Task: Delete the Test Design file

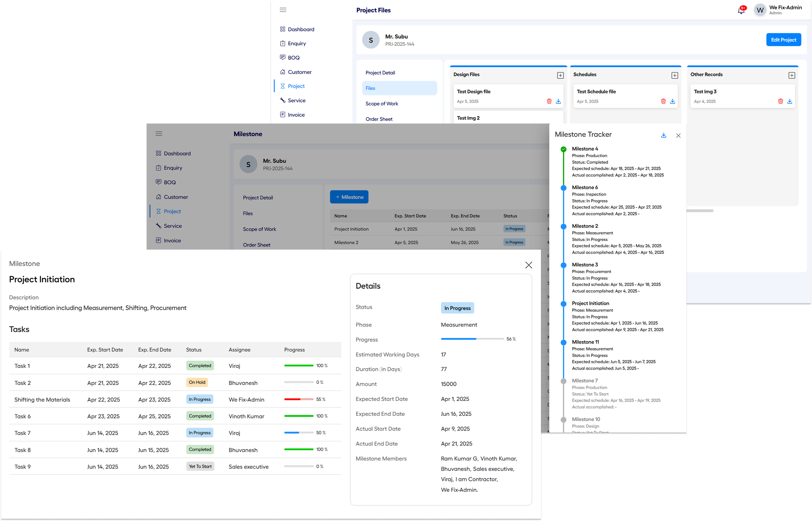Action: click(549, 102)
